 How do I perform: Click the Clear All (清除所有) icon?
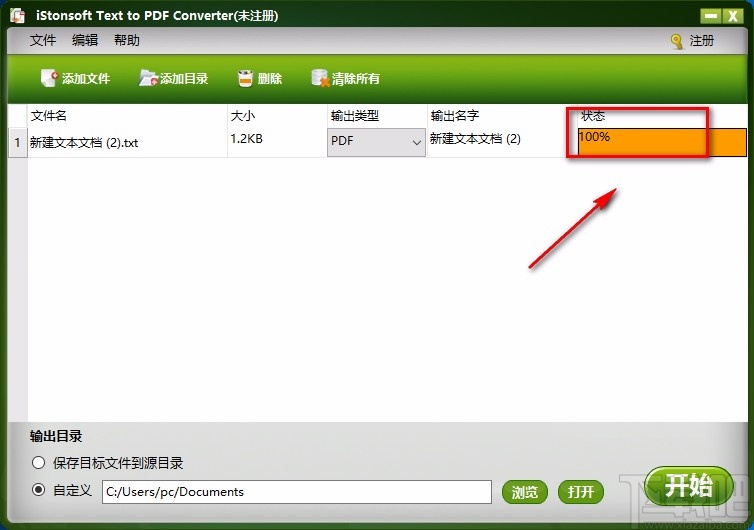(x=320, y=78)
